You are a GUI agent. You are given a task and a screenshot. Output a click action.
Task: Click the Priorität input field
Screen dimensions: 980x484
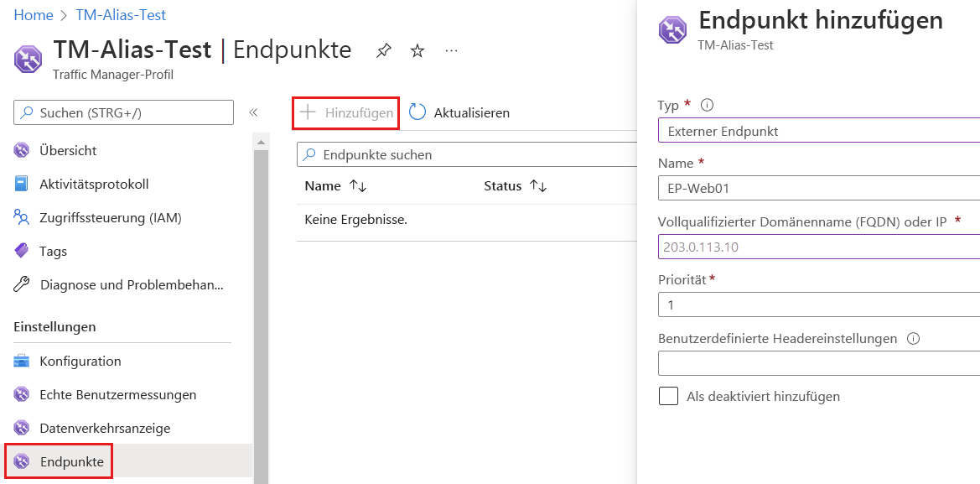pyautogui.click(x=817, y=304)
